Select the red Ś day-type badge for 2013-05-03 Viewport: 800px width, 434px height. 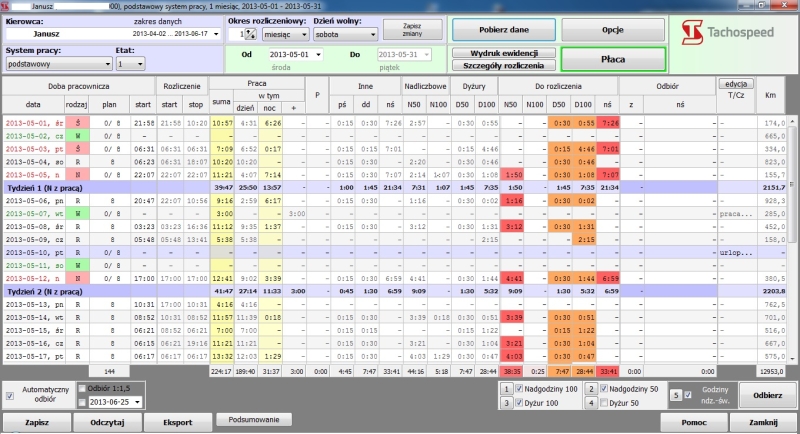tap(78, 149)
